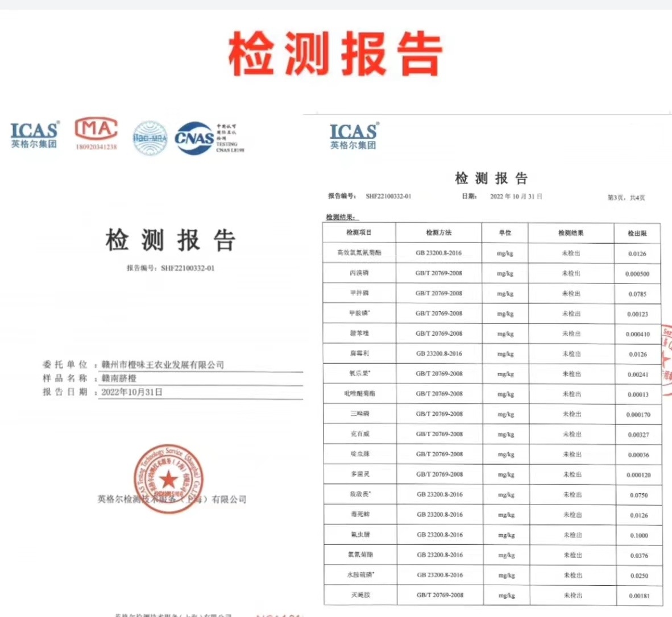Click the cover report date 2022年10月31日
The width and height of the screenshot is (672, 617).
pyautogui.click(x=132, y=392)
